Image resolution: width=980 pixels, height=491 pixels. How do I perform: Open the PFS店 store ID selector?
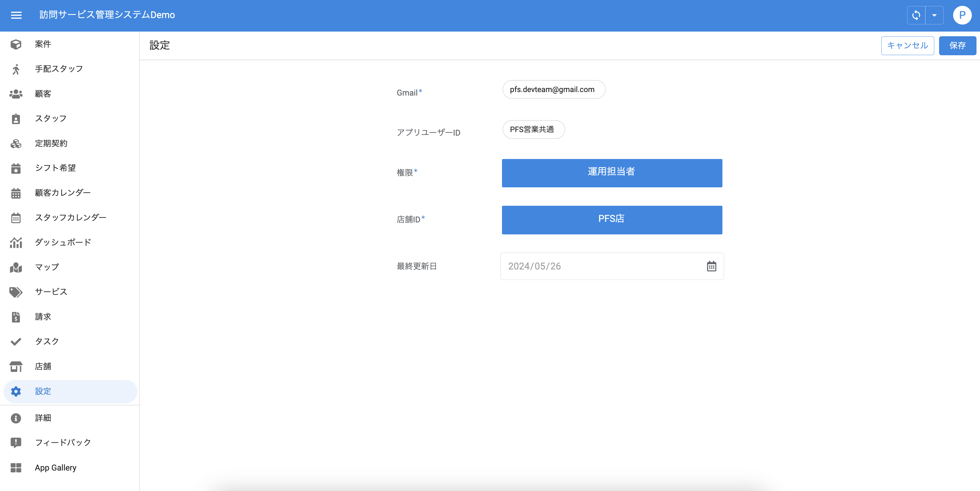[x=612, y=220]
